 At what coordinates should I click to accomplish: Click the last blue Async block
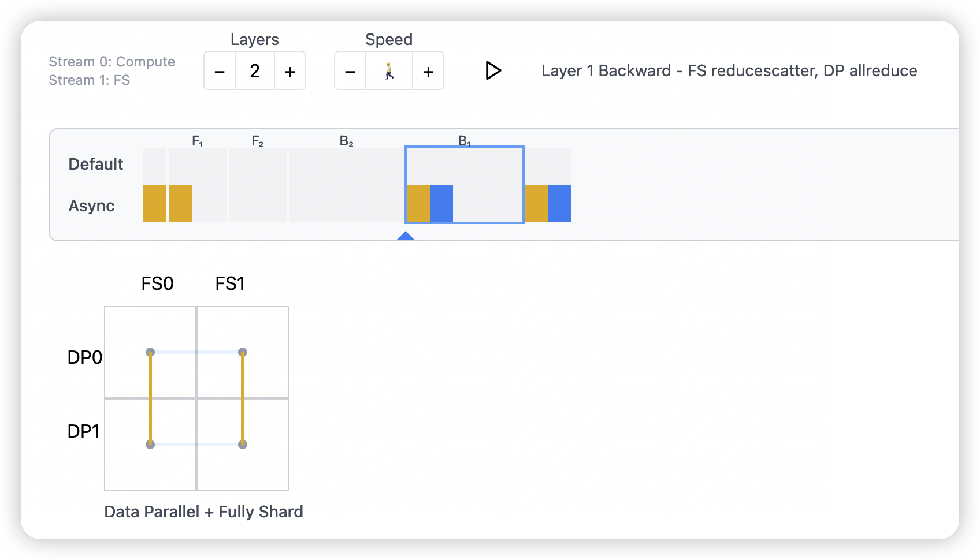559,203
